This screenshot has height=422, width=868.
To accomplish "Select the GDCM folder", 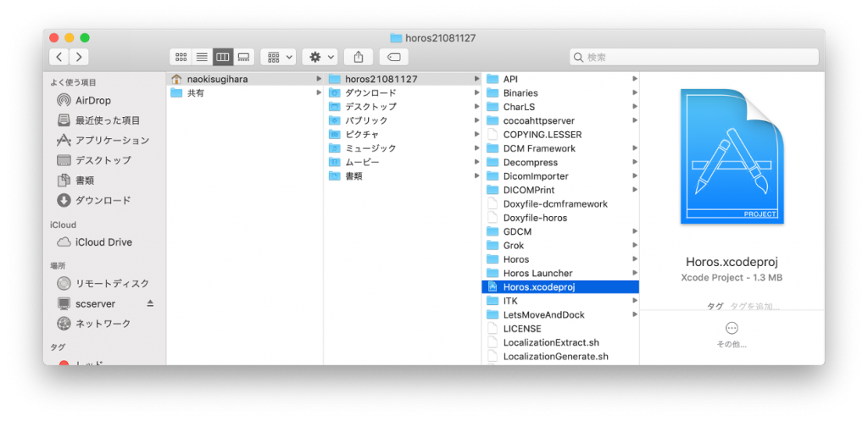I will [x=561, y=231].
